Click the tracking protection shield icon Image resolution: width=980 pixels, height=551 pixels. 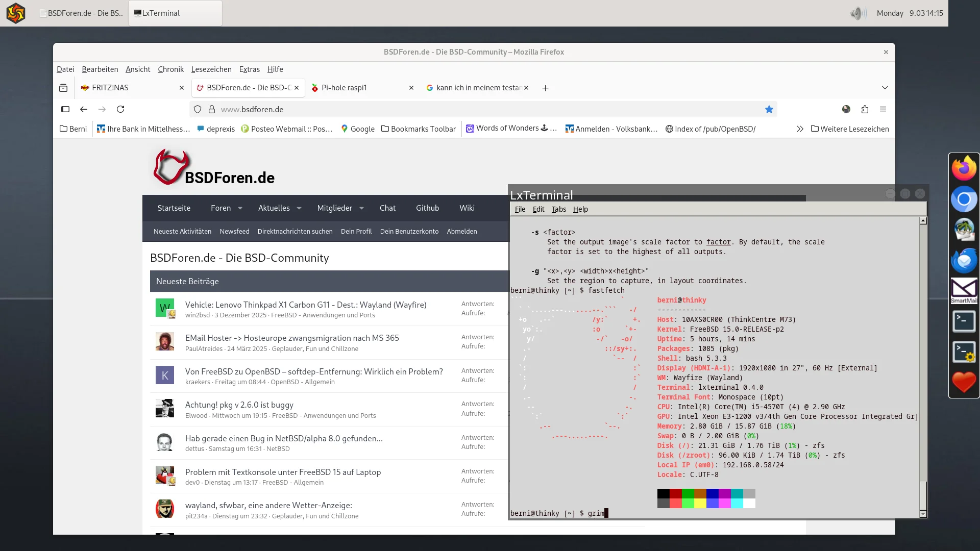(x=198, y=109)
